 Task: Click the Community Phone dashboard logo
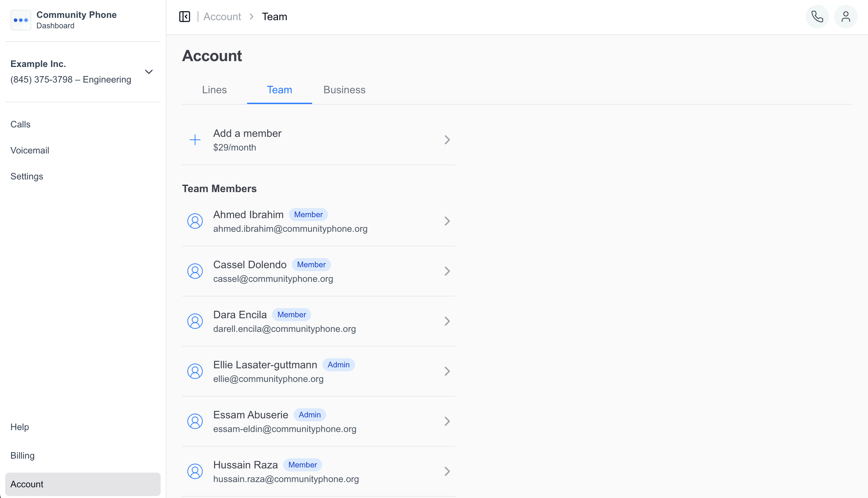tap(20, 20)
